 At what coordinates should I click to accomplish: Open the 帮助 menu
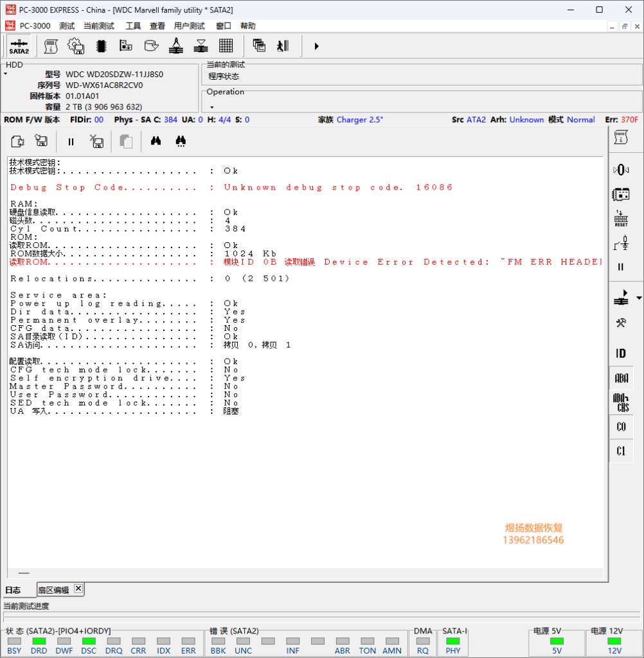[247, 26]
